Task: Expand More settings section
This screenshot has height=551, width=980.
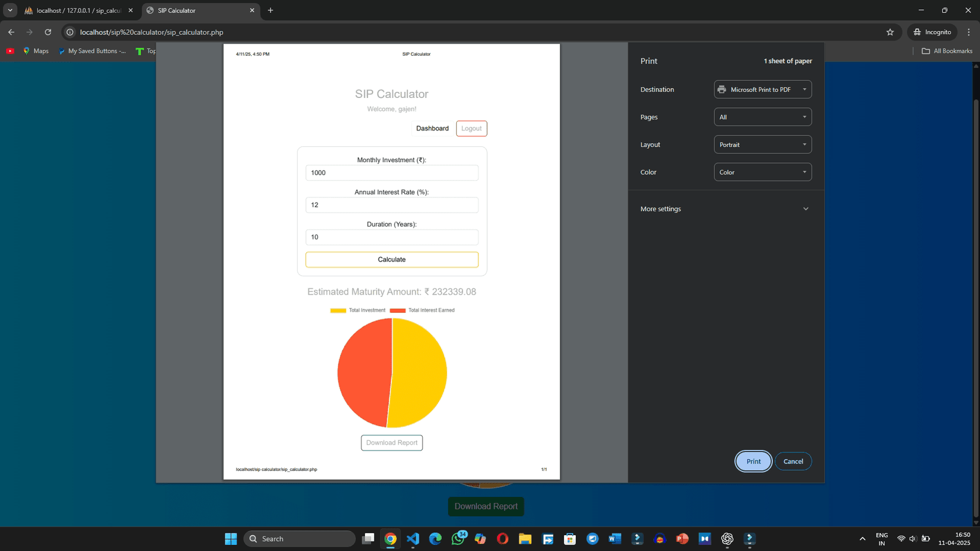Action: click(725, 209)
